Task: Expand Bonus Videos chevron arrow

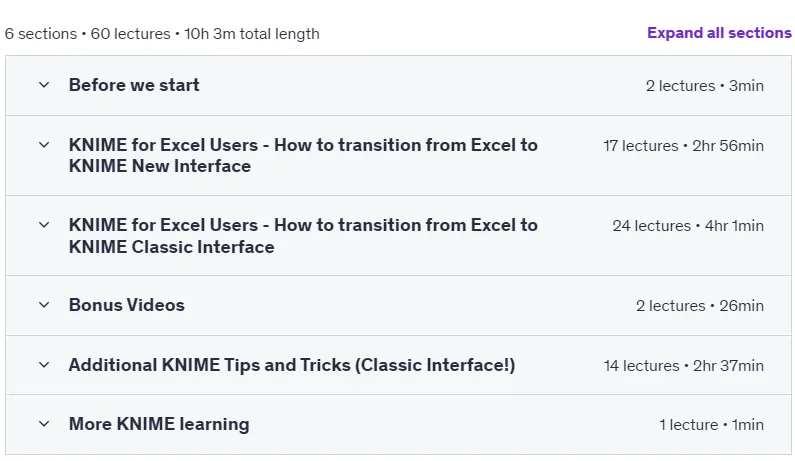Action: tap(44, 305)
